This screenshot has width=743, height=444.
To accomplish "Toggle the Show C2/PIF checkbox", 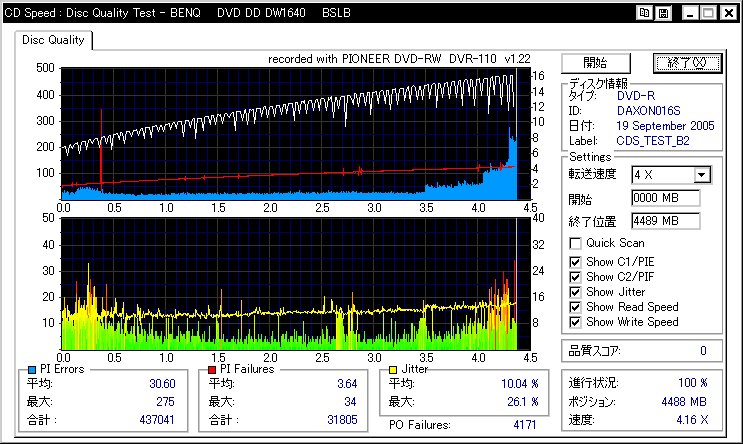I will point(575,275).
